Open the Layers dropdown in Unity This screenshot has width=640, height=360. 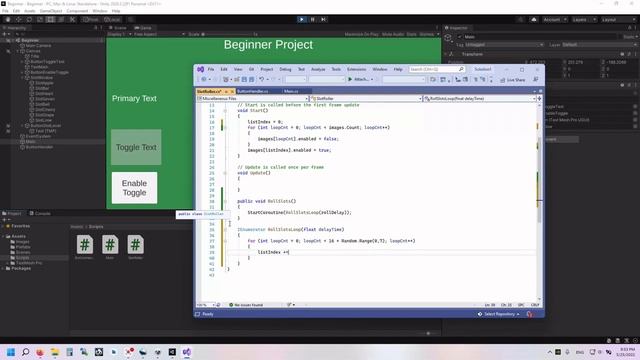click(x=584, y=19)
